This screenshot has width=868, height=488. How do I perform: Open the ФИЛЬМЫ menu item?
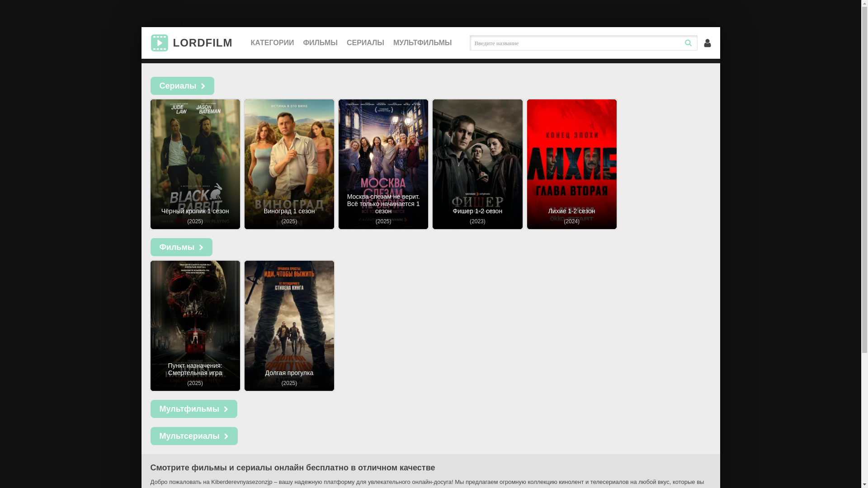(x=320, y=43)
